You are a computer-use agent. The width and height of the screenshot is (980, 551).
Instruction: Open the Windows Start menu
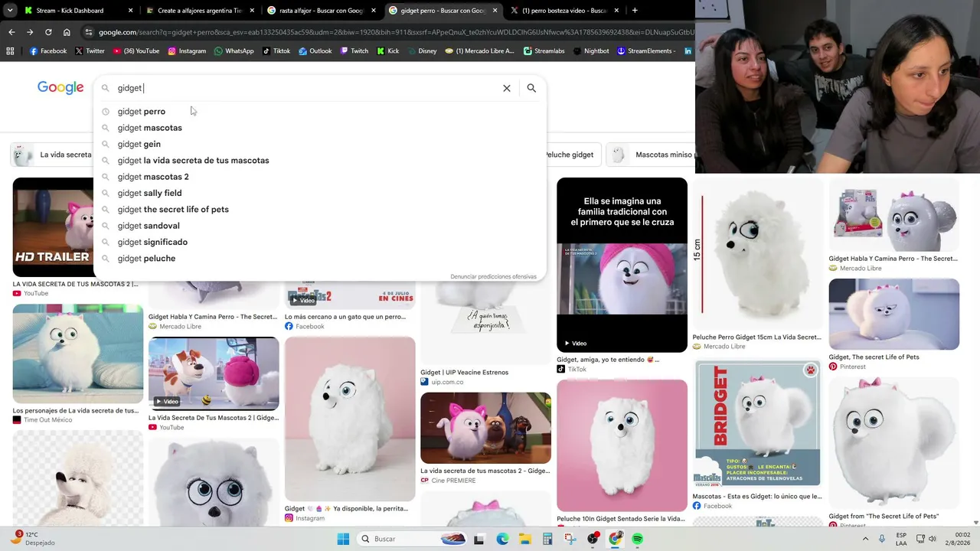343,539
